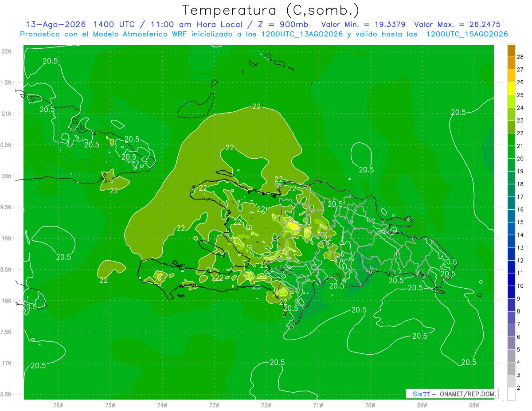Click the '1200UTC_15AGO2026' valid-until timestamp
Viewport: 532px width, 411px height.
pos(467,34)
